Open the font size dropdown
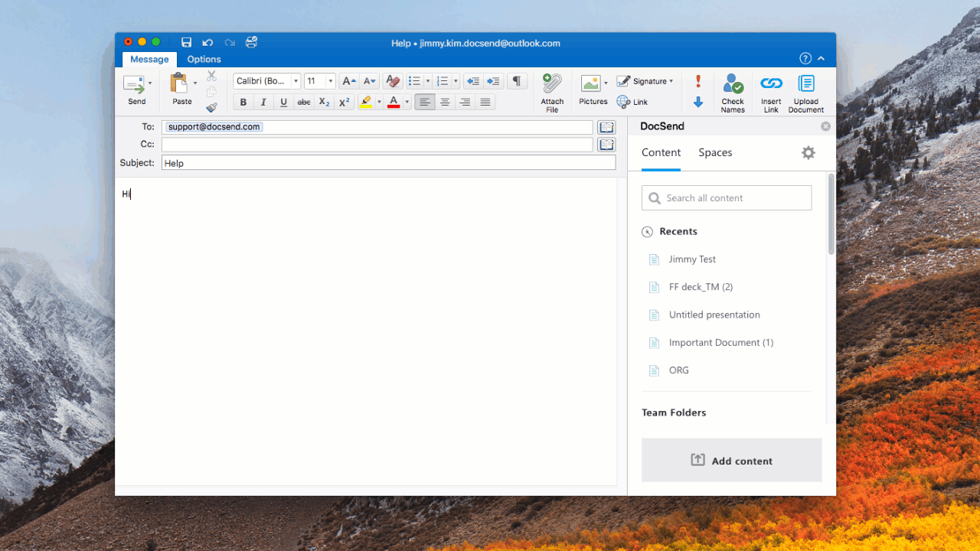The image size is (980, 551). pyautogui.click(x=331, y=81)
